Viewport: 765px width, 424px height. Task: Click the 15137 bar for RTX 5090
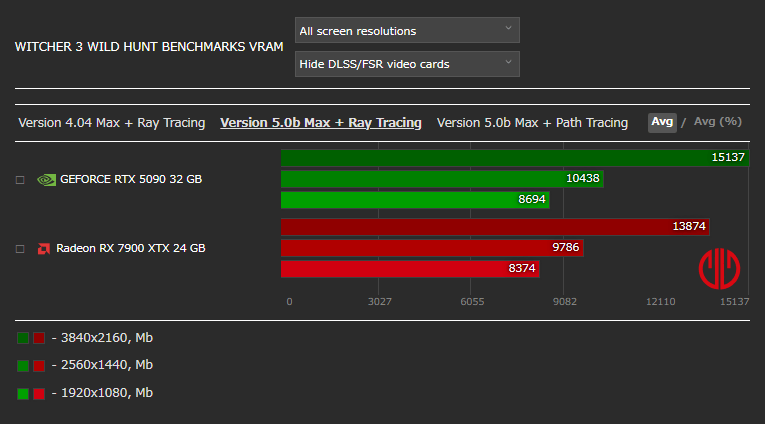515,158
